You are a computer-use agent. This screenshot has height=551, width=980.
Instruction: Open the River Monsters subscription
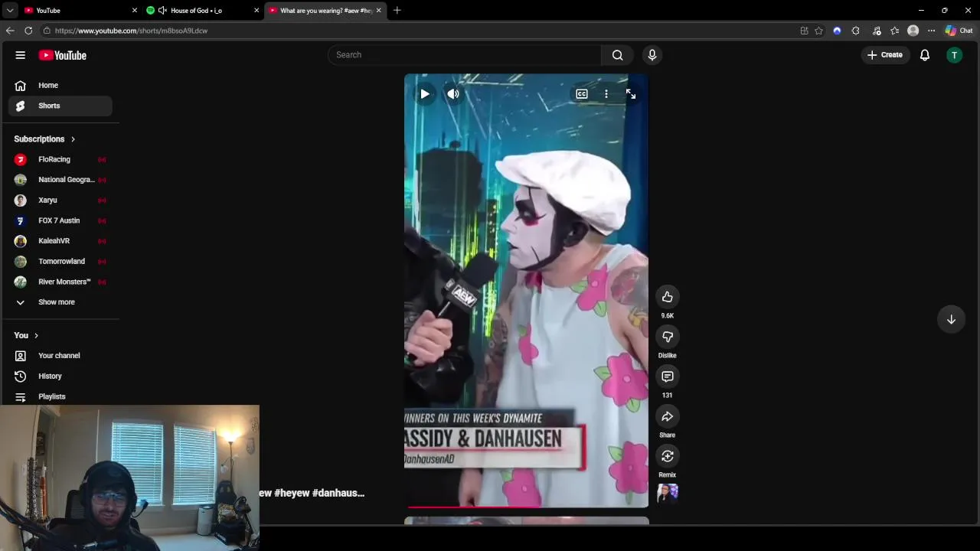coord(60,282)
